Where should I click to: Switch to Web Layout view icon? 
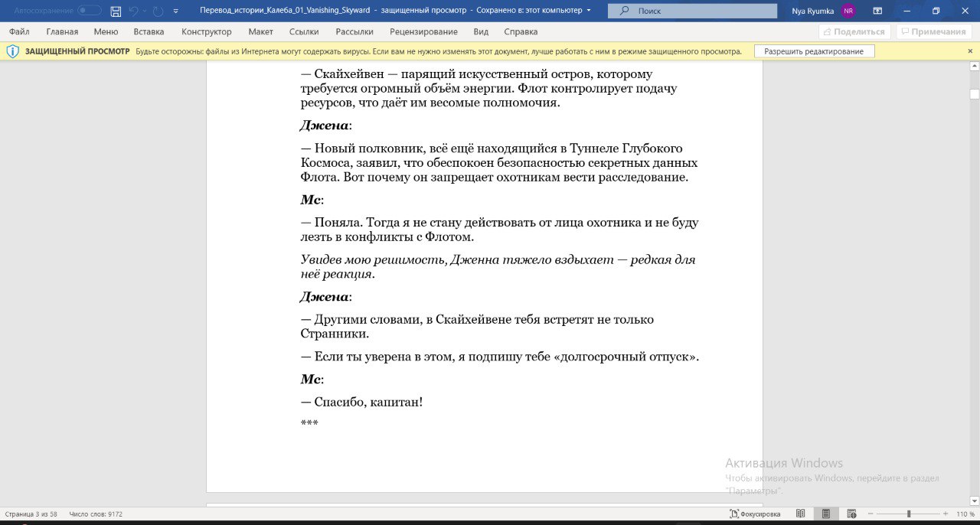(851, 514)
